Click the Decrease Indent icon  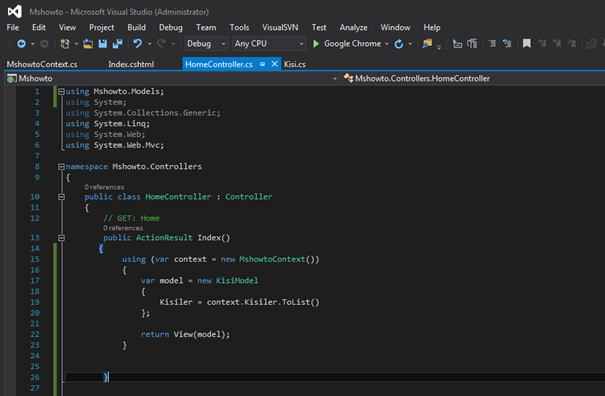(x=457, y=44)
